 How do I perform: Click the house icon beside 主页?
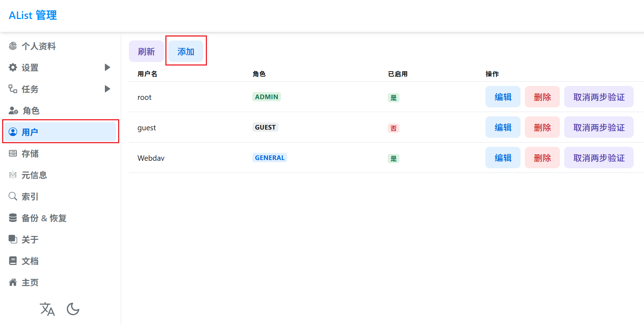(x=13, y=282)
